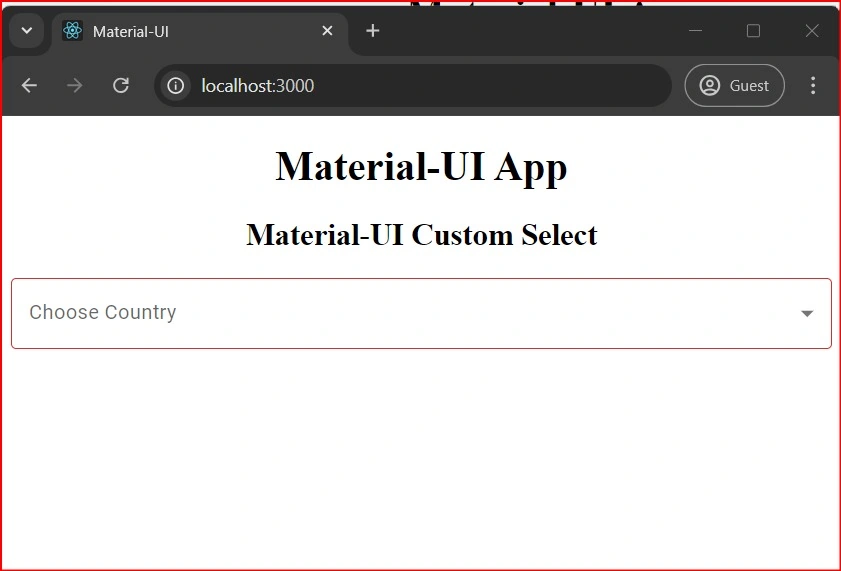Minimize the browser window
Viewport: 841px width, 571px height.
(x=695, y=31)
